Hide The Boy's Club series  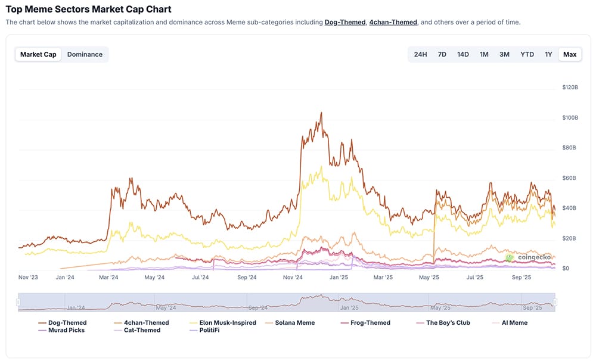point(448,323)
